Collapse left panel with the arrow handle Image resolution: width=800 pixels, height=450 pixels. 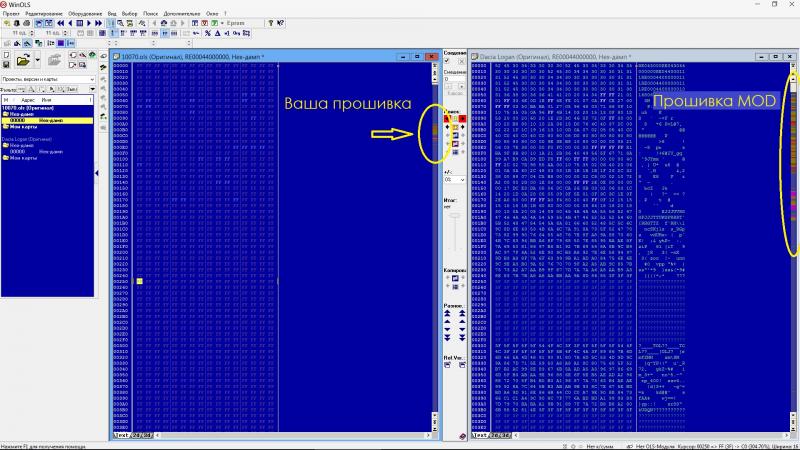point(96,173)
